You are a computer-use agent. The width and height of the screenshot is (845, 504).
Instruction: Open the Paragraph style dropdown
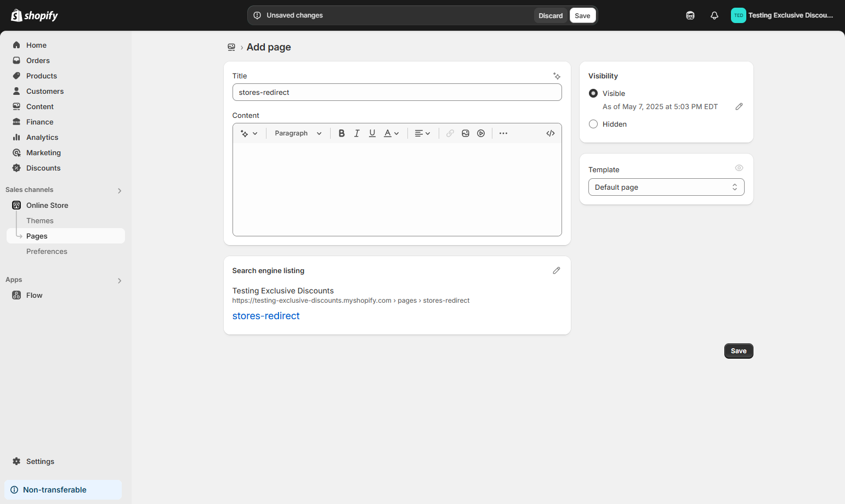pos(298,133)
